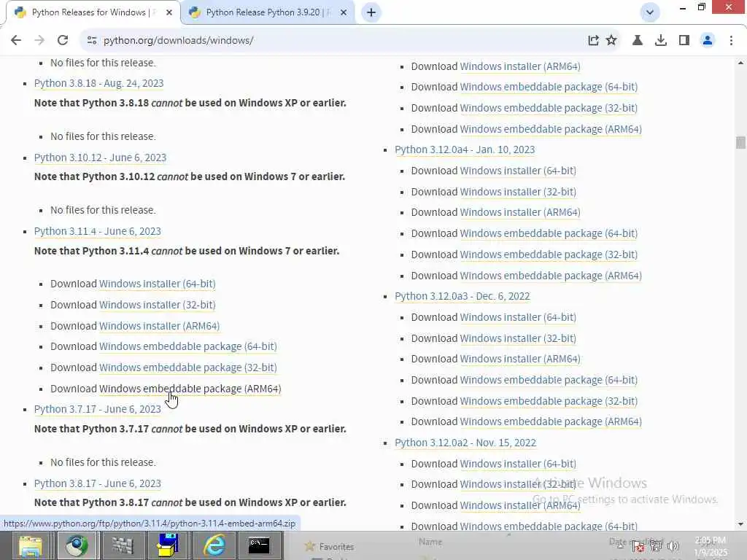Image resolution: width=747 pixels, height=560 pixels.
Task: Open the Python 3.12.0a3 - Dec. 6, 2022 link
Action: coord(462,297)
